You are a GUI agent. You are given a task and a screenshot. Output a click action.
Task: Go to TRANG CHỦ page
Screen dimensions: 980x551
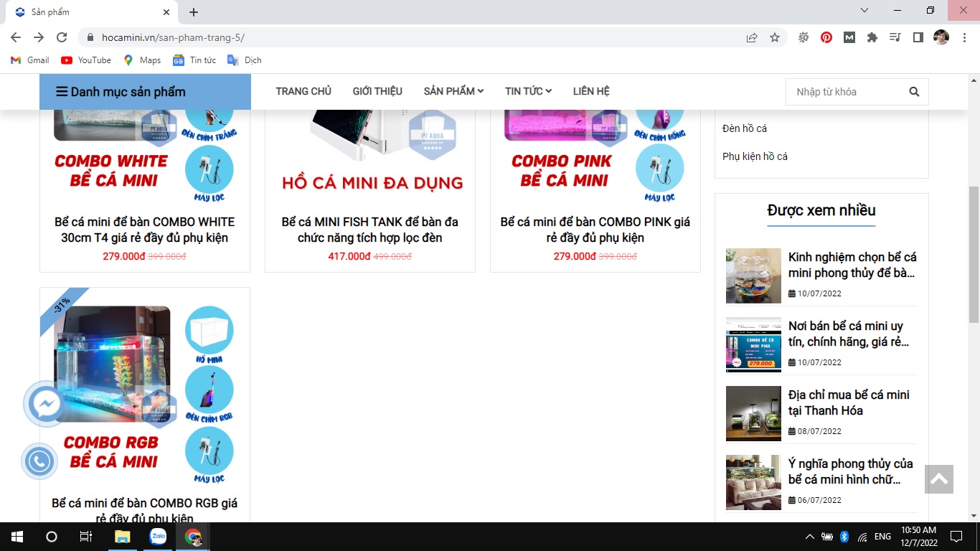303,91
